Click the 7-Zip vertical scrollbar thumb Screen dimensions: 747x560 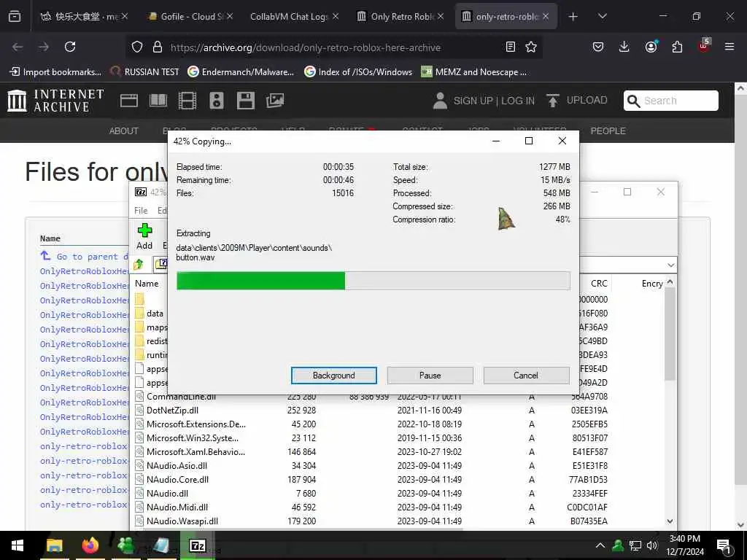(x=670, y=333)
